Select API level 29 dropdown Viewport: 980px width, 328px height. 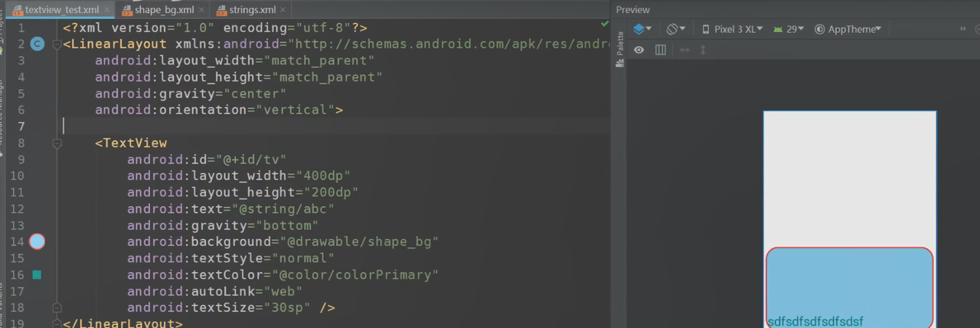[x=789, y=29]
